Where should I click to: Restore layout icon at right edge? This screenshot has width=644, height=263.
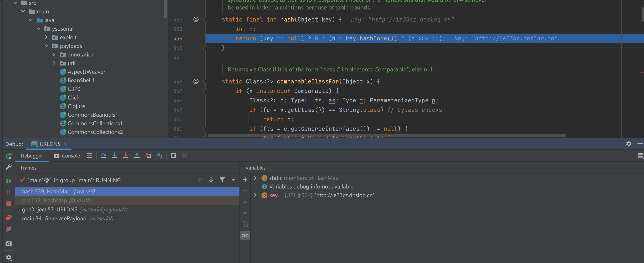640,156
